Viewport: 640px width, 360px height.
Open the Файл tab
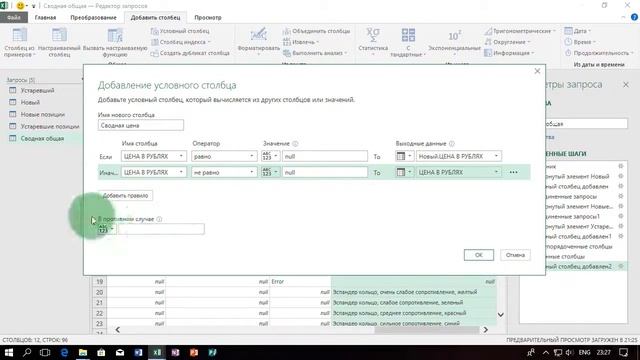(x=14, y=18)
